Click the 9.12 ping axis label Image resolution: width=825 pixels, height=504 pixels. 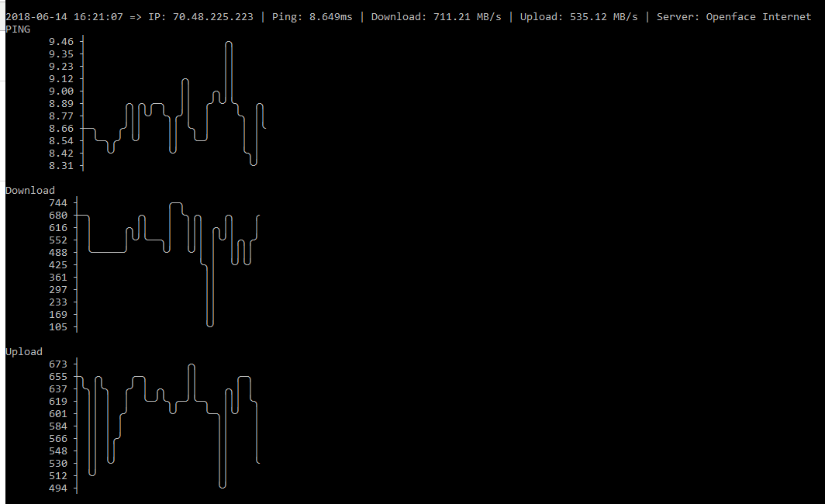click(61, 79)
